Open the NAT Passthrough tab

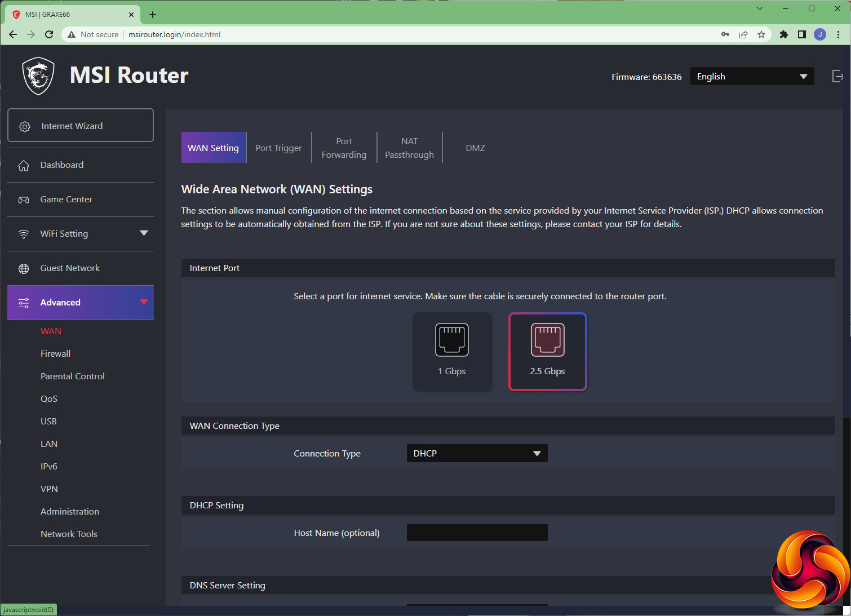coord(410,148)
